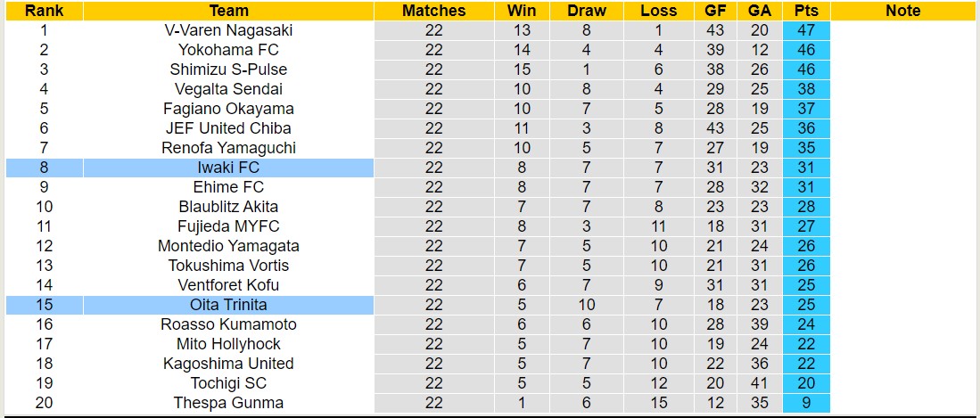Screen dimensions: 980x418
Task: Click the Pts column header
Action: pyautogui.click(x=806, y=11)
